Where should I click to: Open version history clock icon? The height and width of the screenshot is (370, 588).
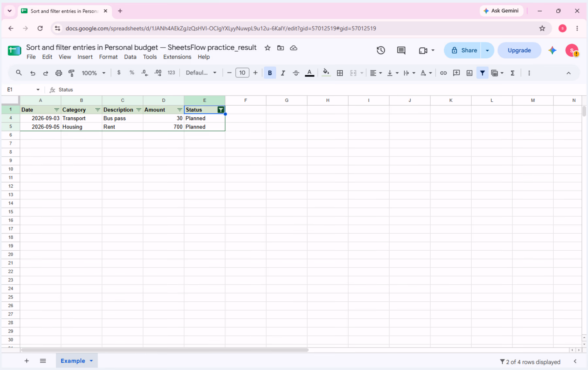(381, 50)
